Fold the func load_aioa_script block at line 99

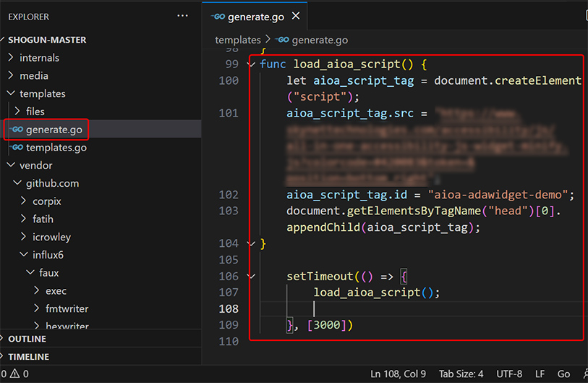click(x=251, y=64)
